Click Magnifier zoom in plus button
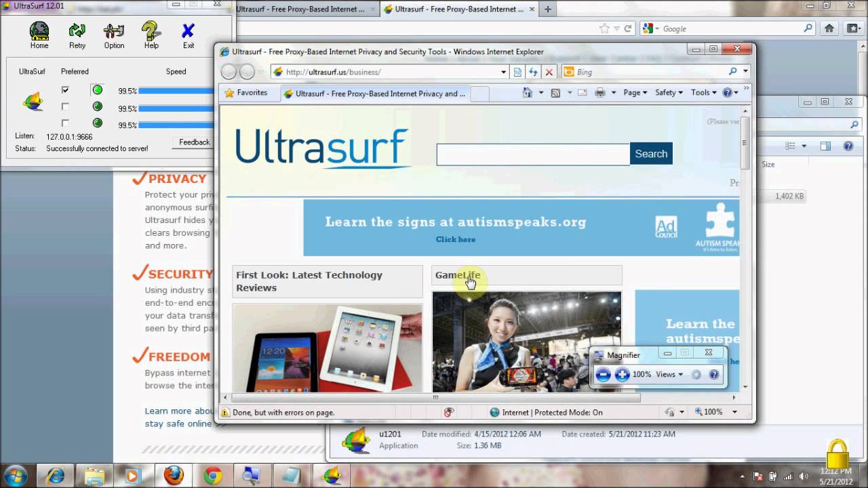The image size is (868, 488). pos(622,375)
